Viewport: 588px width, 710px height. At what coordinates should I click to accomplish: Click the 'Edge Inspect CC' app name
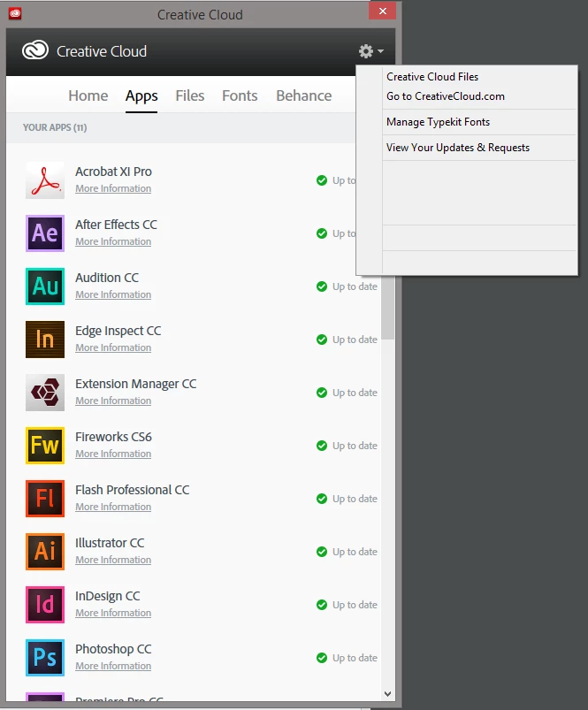click(118, 331)
